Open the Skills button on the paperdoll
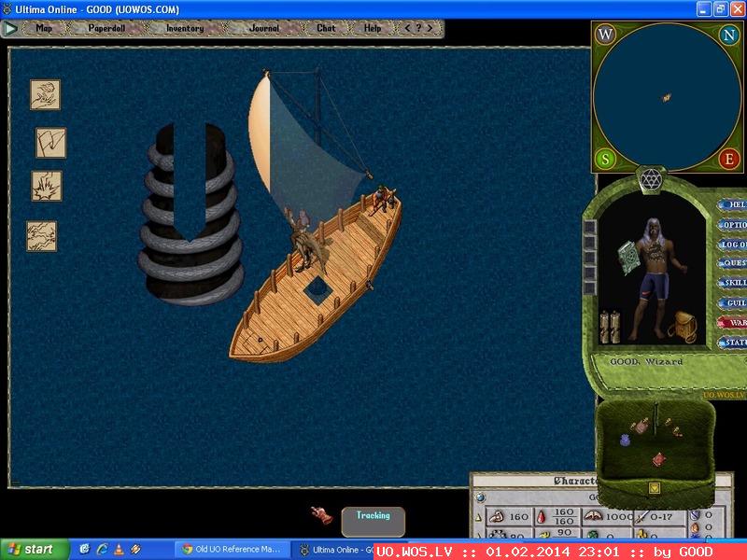This screenshot has width=747, height=560. pos(734,283)
